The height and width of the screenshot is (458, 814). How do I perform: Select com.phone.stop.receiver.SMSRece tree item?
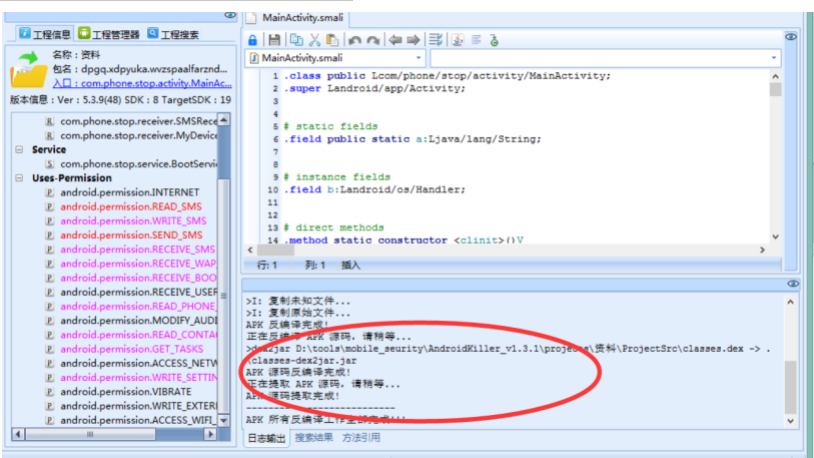139,122
